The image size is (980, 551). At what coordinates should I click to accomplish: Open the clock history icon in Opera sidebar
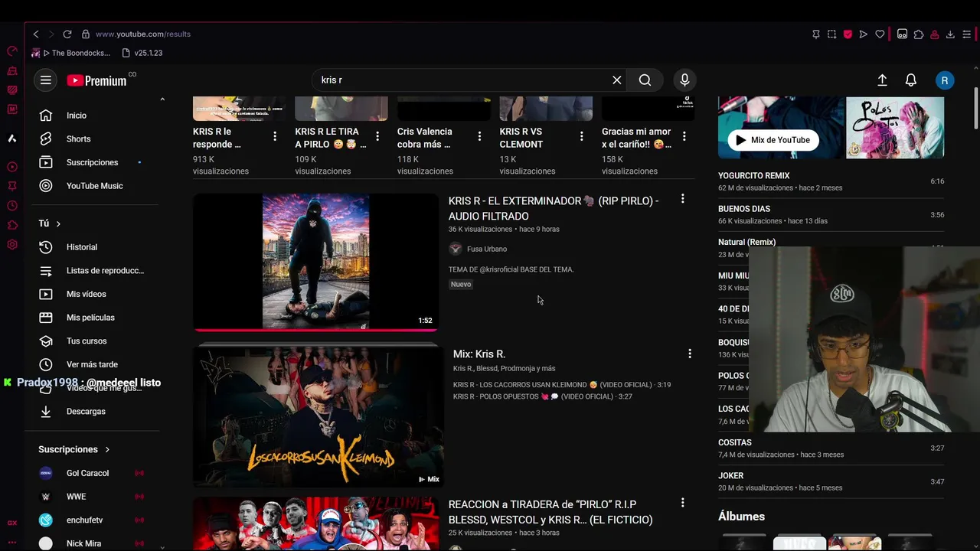11,206
